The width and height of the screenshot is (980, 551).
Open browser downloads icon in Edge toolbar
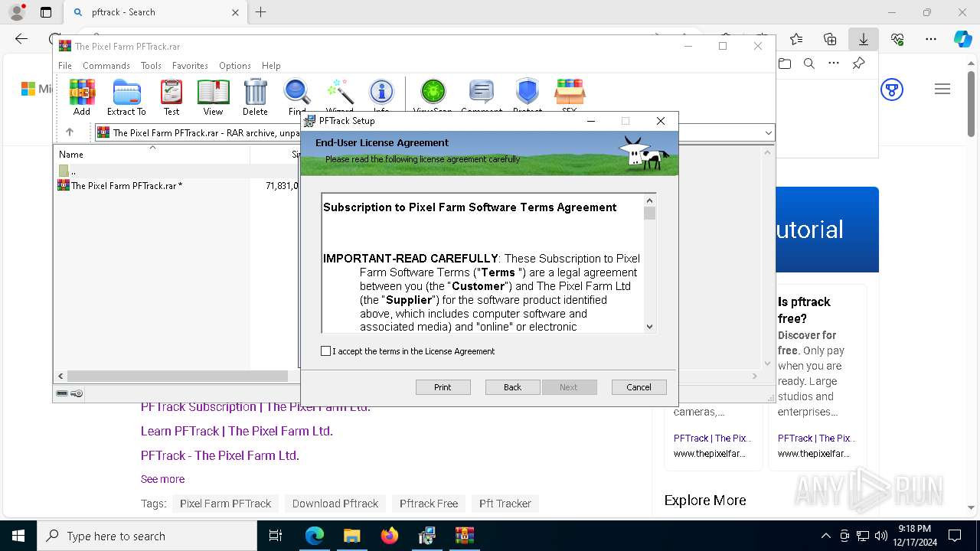[x=863, y=39]
